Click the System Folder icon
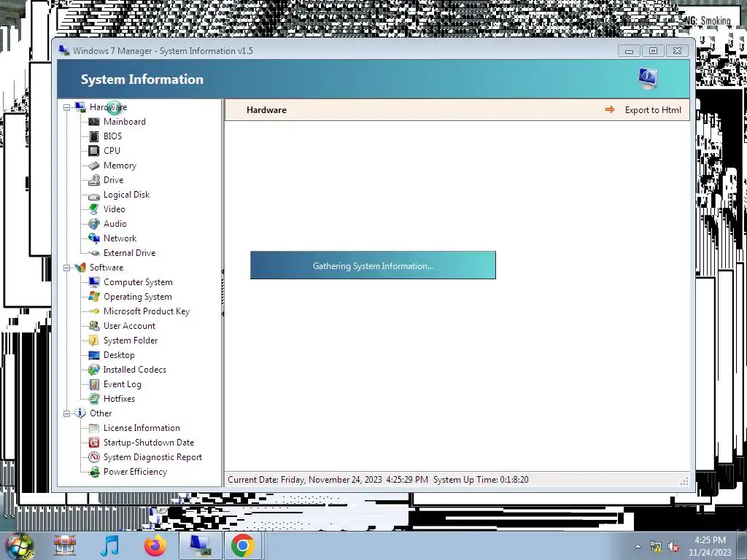 tap(94, 341)
